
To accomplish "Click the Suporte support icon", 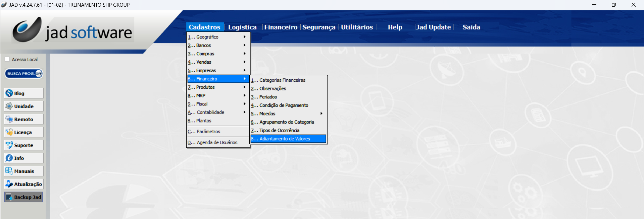I will point(23,145).
